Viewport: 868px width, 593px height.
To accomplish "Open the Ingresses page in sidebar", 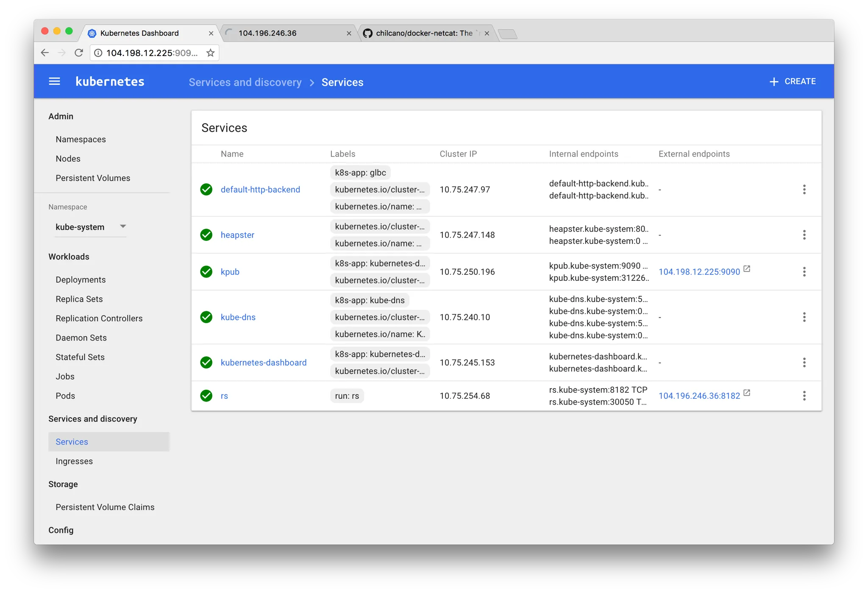I will tap(74, 461).
